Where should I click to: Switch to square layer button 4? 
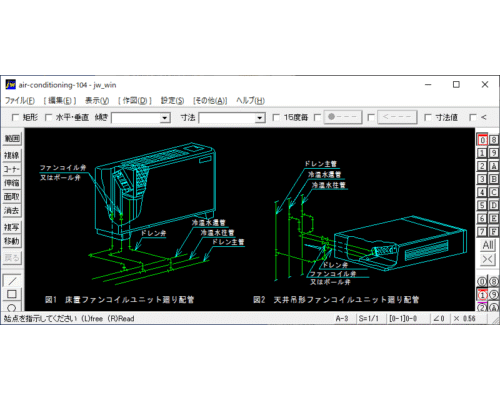tap(482, 192)
